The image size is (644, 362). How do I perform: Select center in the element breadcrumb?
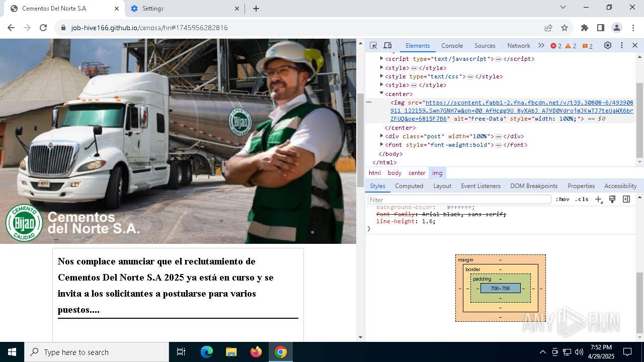[417, 172]
